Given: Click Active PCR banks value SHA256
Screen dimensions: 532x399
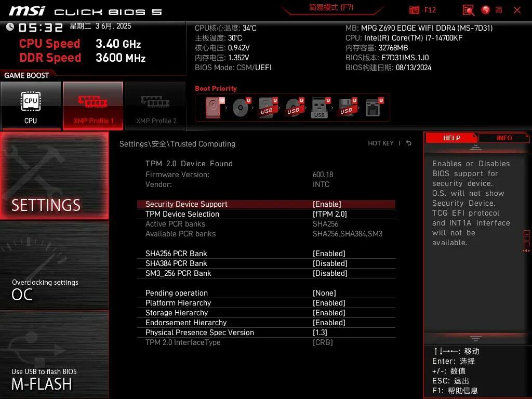Looking at the screenshot, I should pos(325,224).
